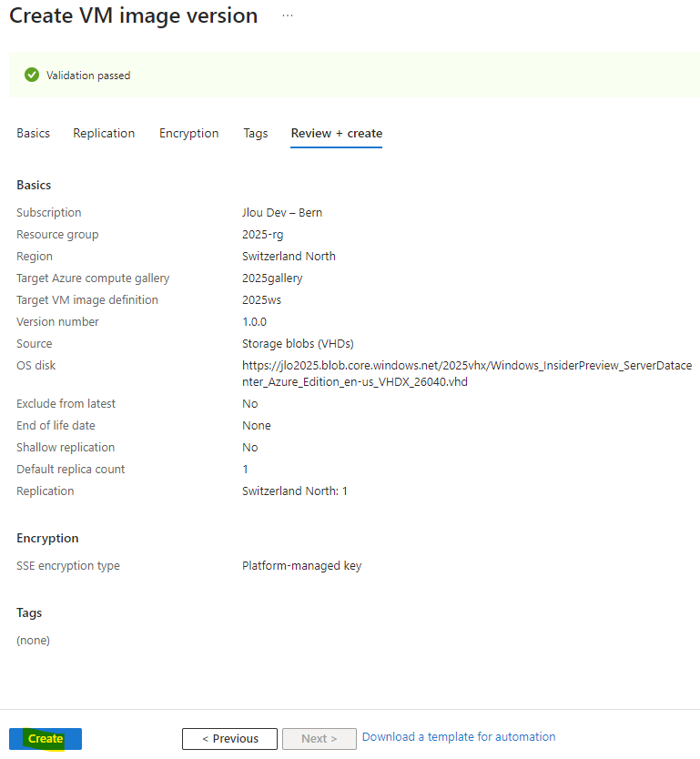Select the Replication value Switzerland North: 1
This screenshot has height=759, width=700.
coord(295,491)
